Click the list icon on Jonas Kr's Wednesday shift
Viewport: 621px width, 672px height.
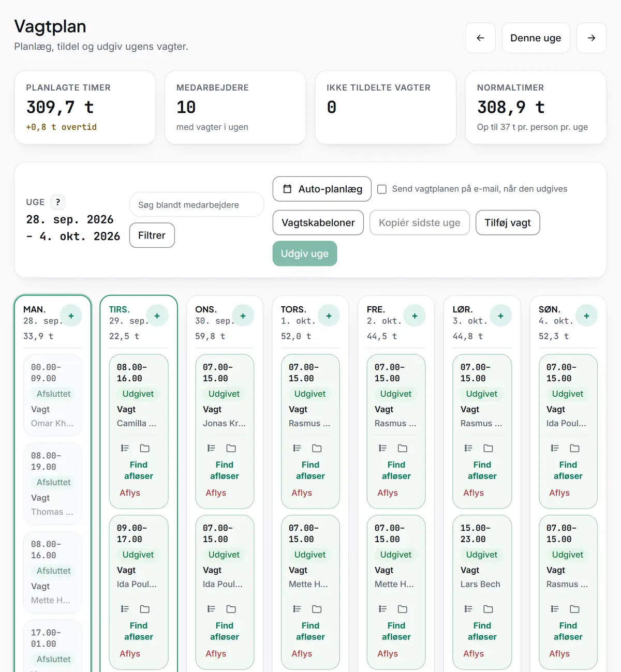211,448
